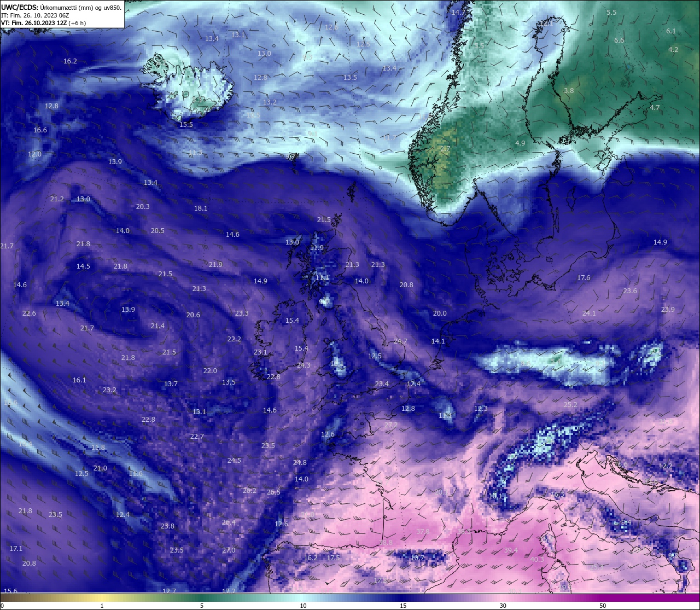The height and width of the screenshot is (610, 700).
Task: Click the 18.1 value label
Action: [201, 208]
